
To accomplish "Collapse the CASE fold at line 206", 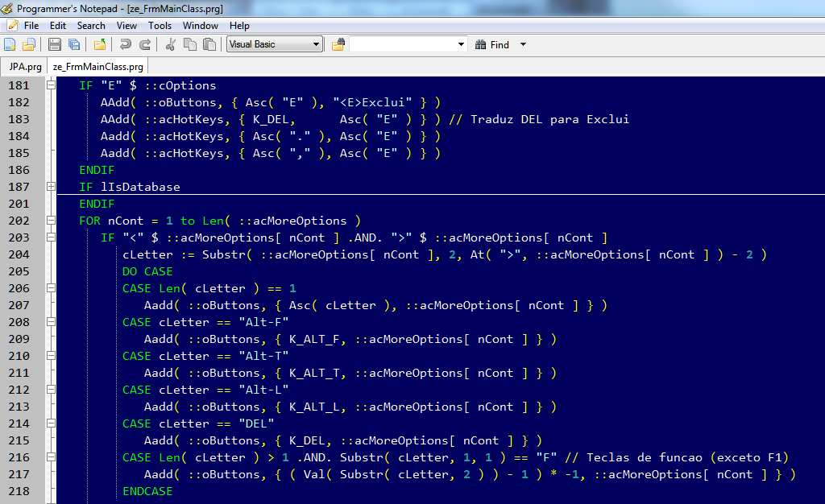I will tap(51, 288).
